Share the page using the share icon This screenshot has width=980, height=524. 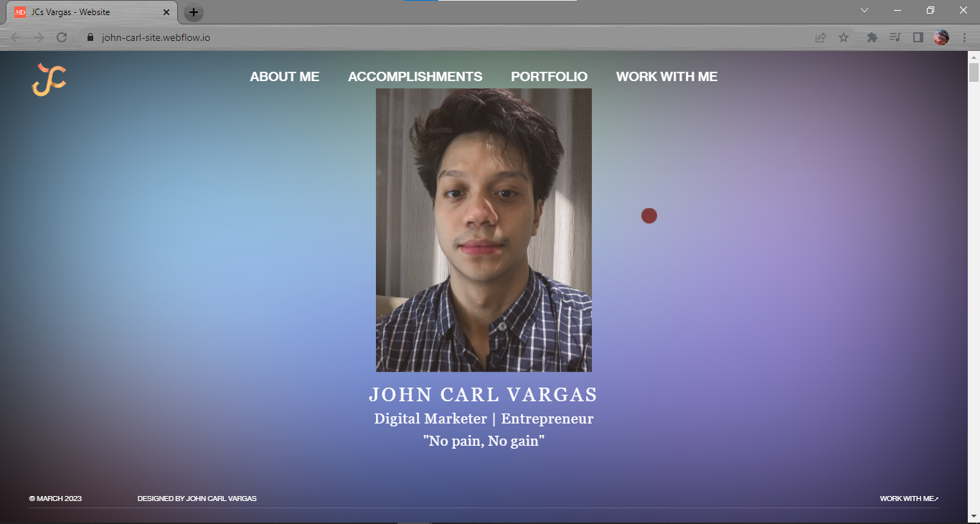point(820,37)
